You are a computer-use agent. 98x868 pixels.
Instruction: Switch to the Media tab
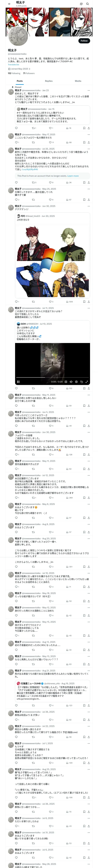(78, 81)
